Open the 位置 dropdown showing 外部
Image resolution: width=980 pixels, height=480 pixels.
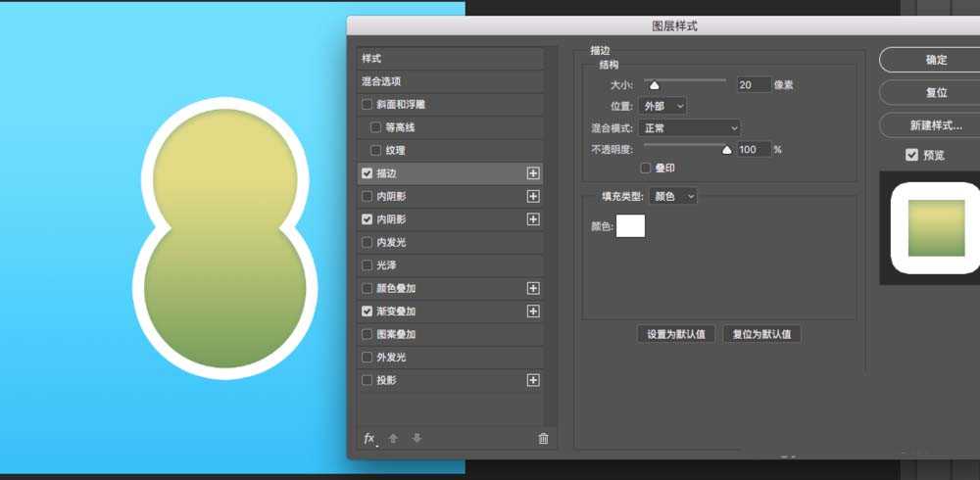662,106
